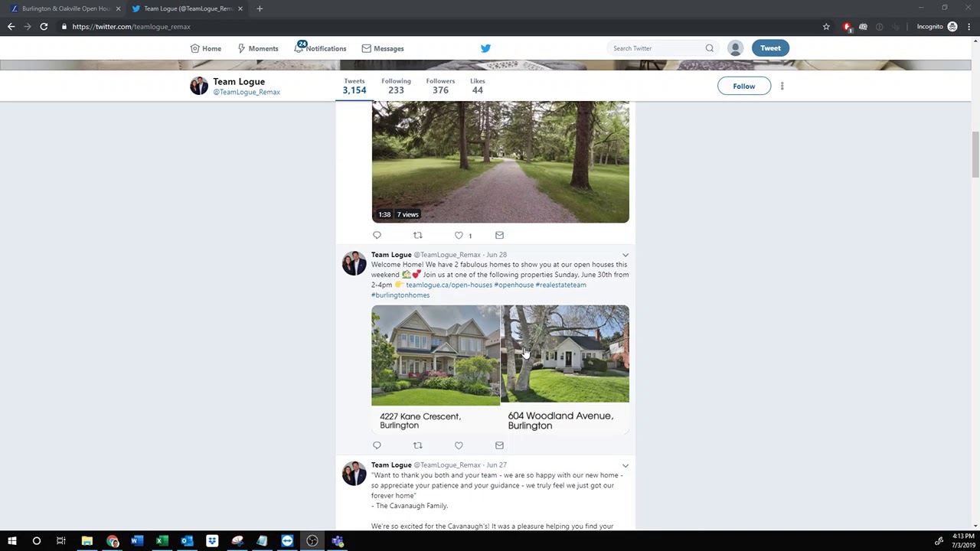Click the Search Twitter field
This screenshot has height=551, width=980.
[662, 48]
